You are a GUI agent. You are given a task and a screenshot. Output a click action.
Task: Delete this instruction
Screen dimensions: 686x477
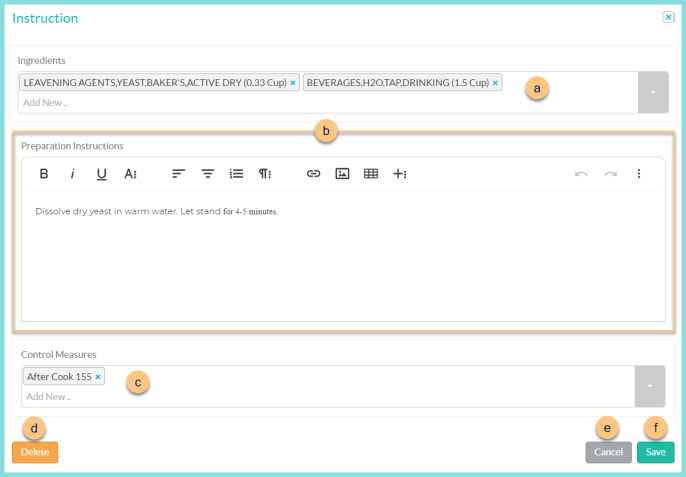35,452
